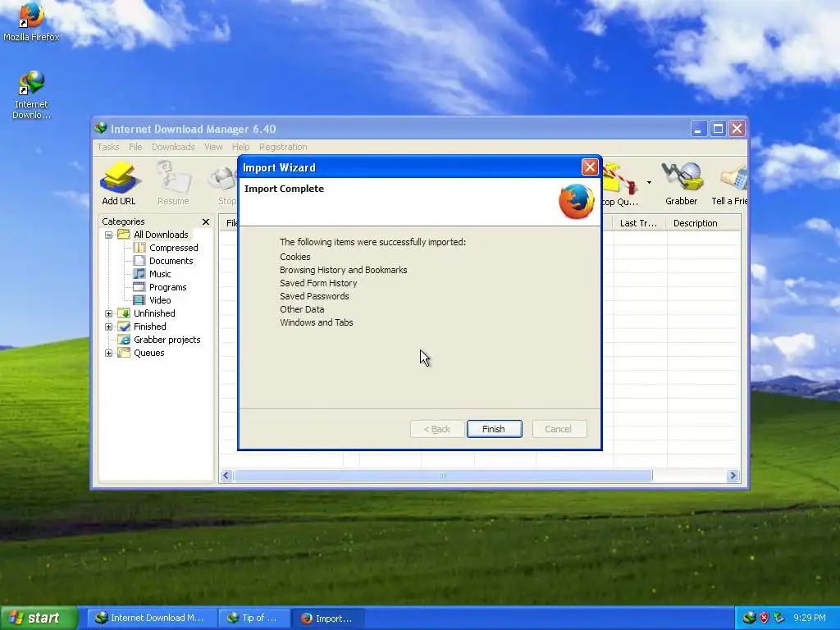
Task: Click the disabled Cancel button in Import Wizard
Action: tap(559, 429)
